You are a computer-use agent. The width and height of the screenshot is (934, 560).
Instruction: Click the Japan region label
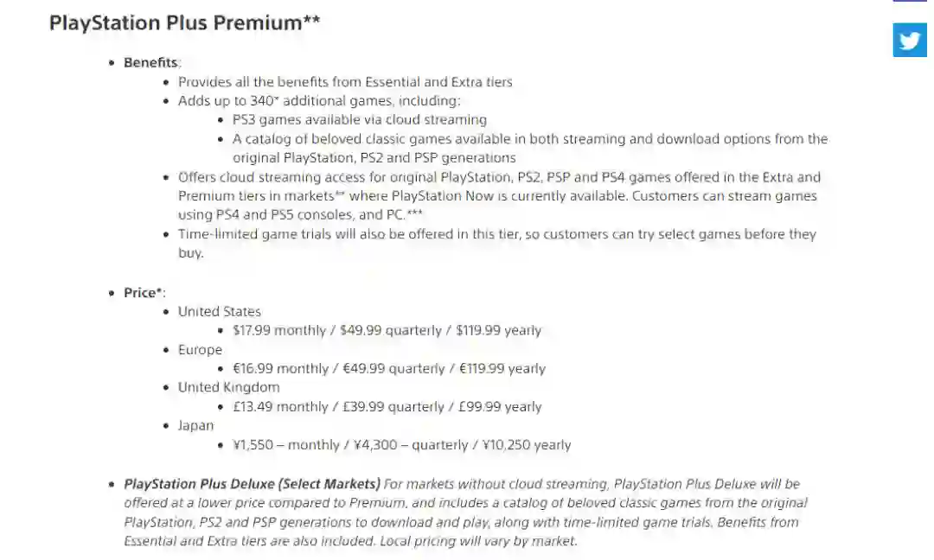pyautogui.click(x=195, y=425)
